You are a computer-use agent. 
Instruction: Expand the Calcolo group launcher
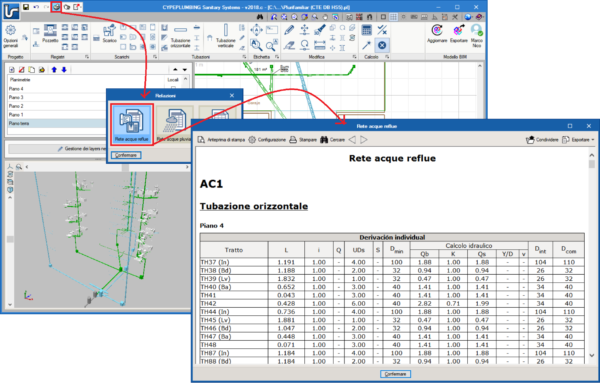click(387, 57)
